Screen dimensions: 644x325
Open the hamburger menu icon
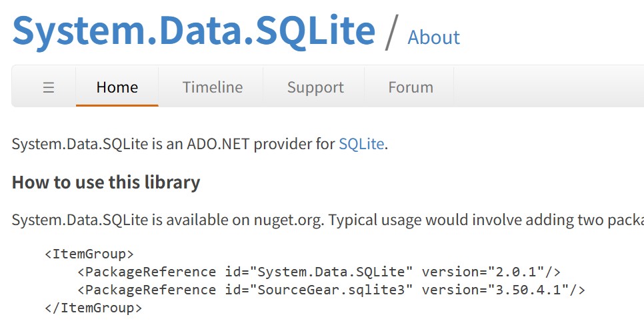[49, 87]
